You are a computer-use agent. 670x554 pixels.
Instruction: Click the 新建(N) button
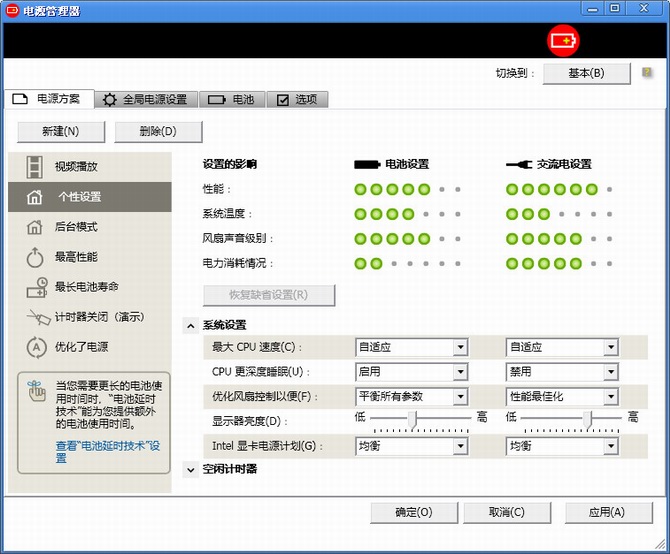(60, 132)
